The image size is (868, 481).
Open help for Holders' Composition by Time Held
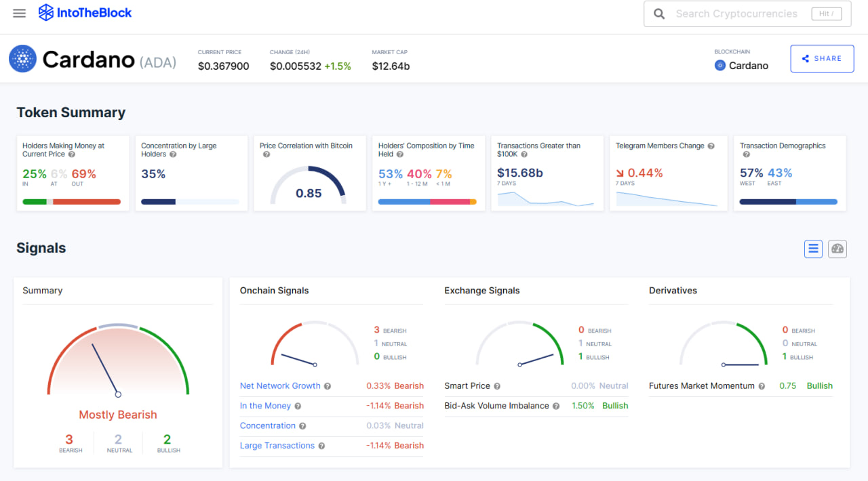pyautogui.click(x=400, y=154)
